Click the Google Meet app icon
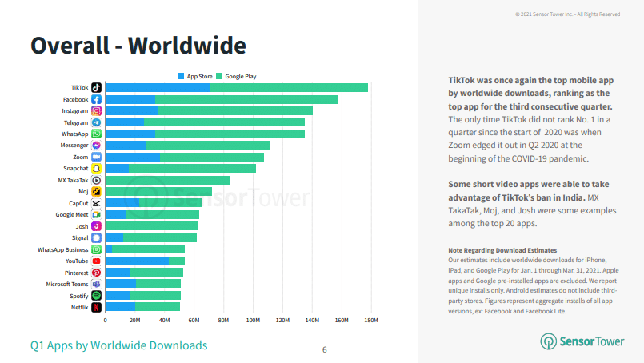This screenshot has width=644, height=363. pos(96,215)
